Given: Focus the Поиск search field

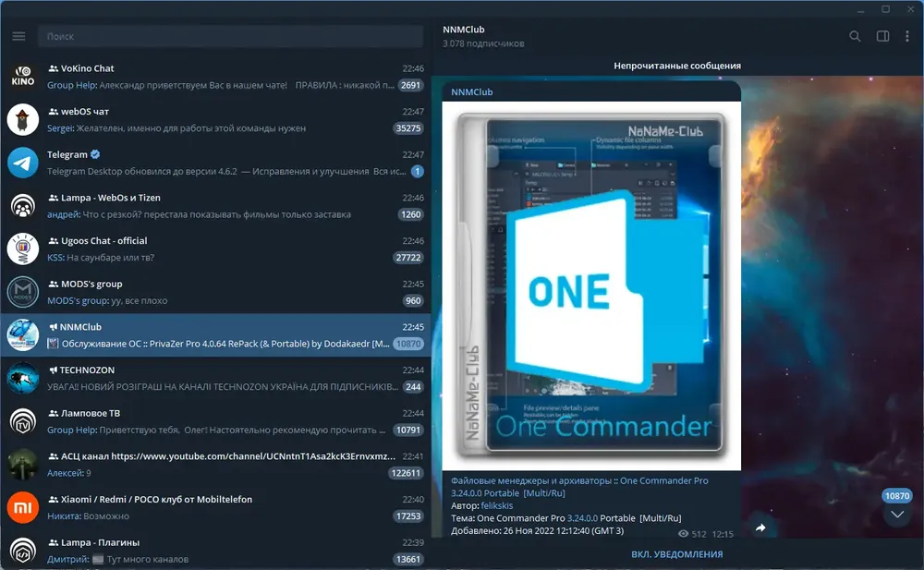Looking at the screenshot, I should pyautogui.click(x=230, y=36).
